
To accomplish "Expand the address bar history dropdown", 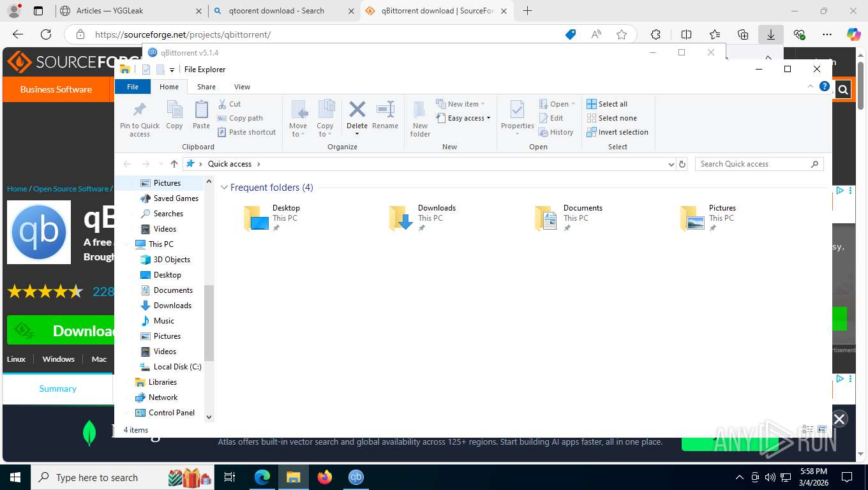I will 671,164.
